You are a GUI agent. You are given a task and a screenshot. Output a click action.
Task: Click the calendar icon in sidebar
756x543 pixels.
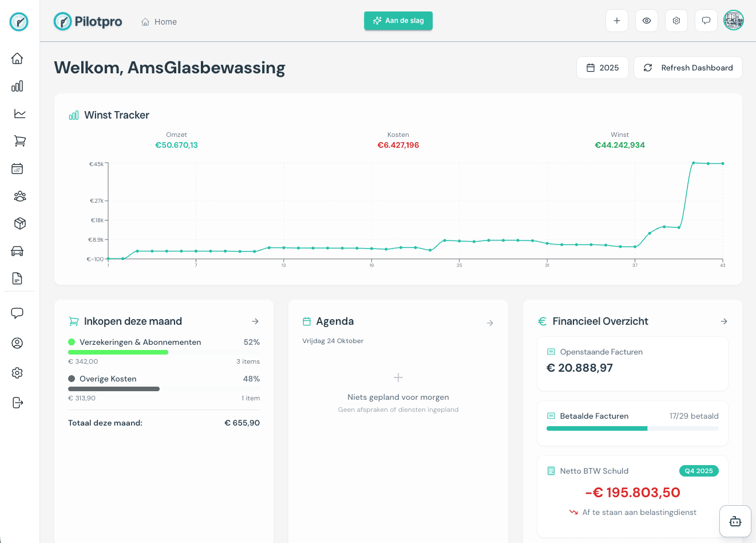point(17,168)
